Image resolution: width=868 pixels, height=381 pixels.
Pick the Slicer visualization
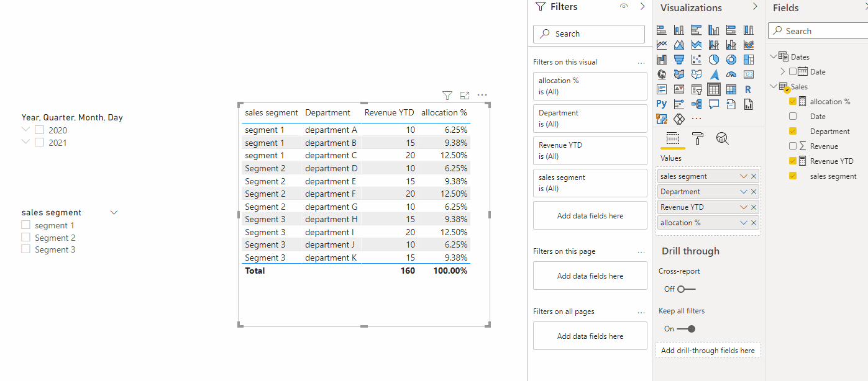click(x=697, y=89)
